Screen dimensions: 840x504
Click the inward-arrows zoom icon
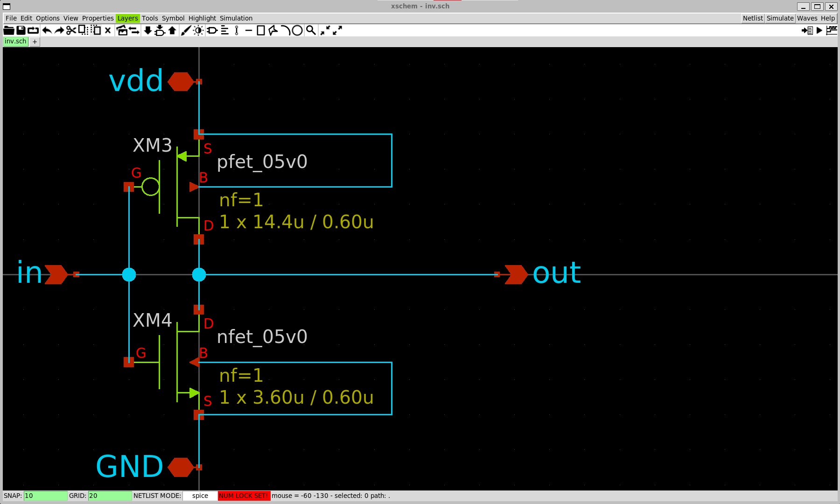[325, 30]
